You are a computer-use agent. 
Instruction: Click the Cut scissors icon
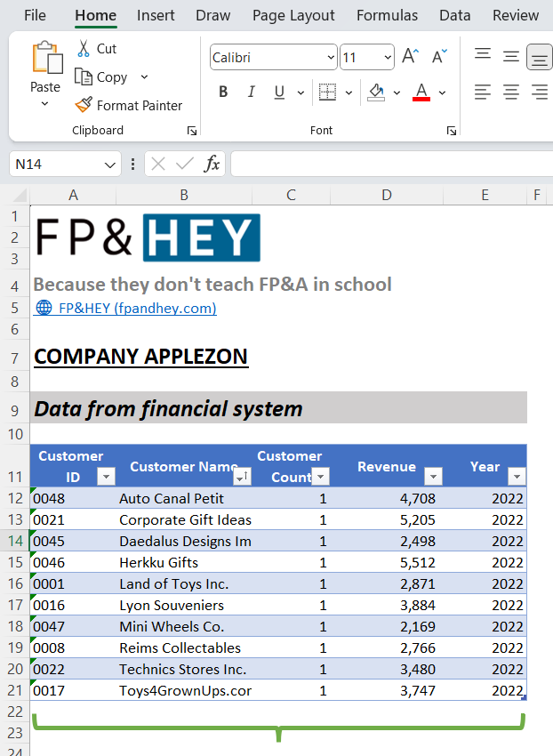pos(84,49)
